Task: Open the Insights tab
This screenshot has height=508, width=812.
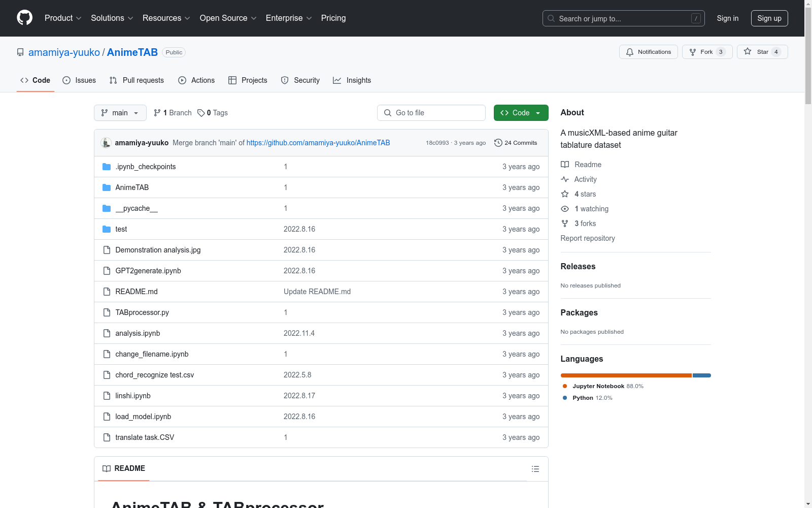Action: click(352, 80)
